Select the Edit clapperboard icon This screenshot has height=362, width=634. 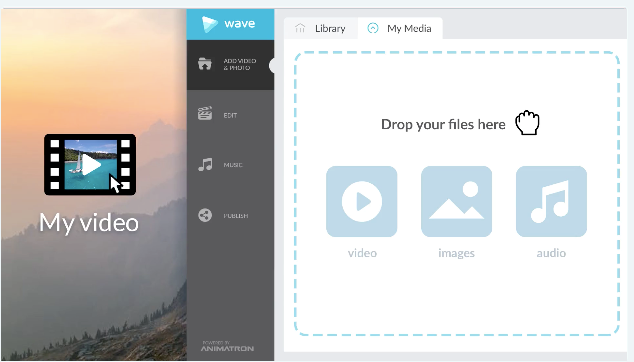[x=205, y=114]
